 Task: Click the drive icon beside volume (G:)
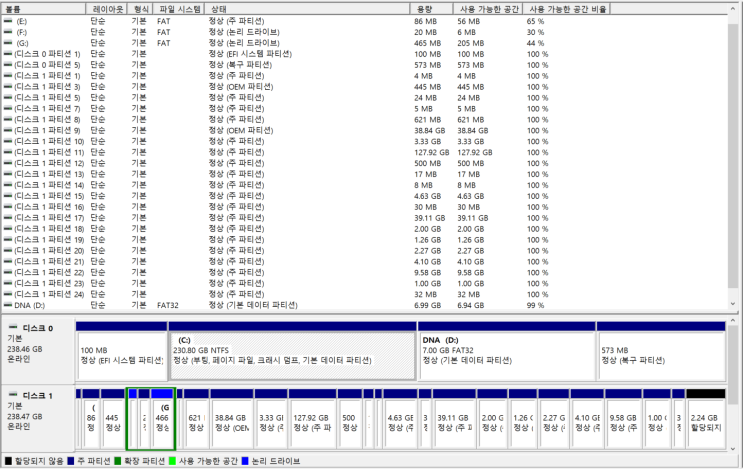(8, 43)
